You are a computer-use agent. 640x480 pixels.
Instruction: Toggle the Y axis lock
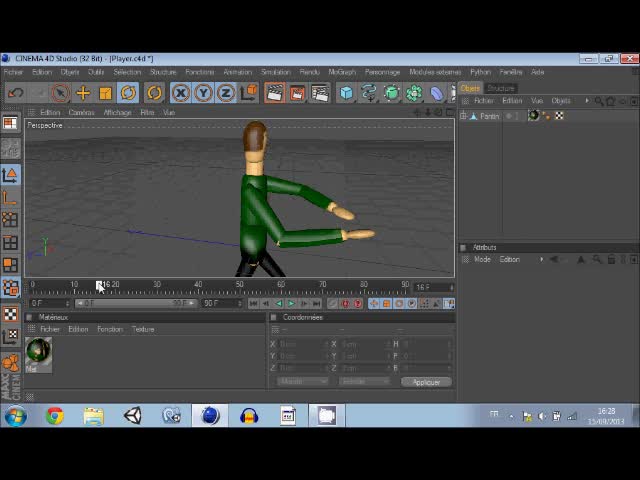(x=203, y=93)
